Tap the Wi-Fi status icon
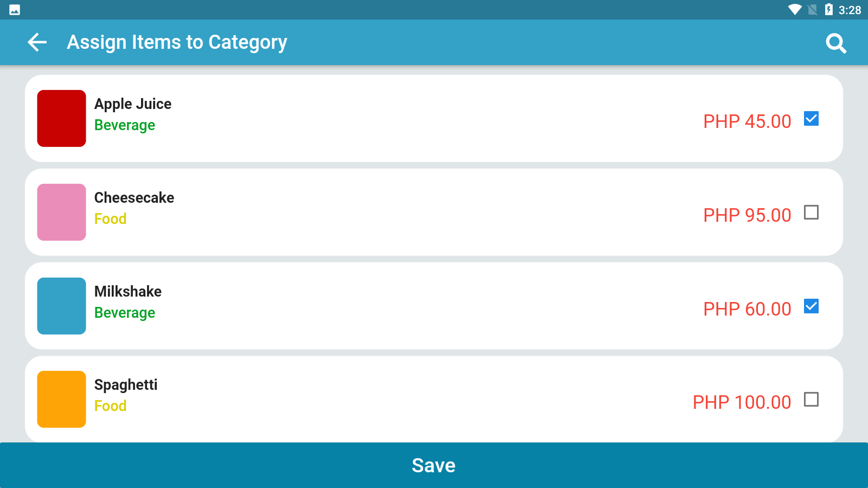 tap(795, 10)
